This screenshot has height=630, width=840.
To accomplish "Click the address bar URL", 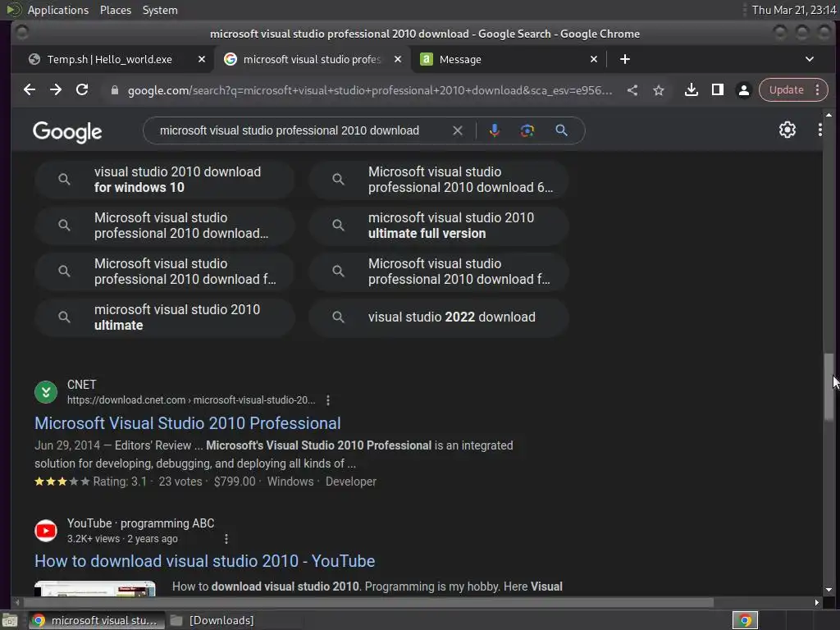I will click(370, 90).
